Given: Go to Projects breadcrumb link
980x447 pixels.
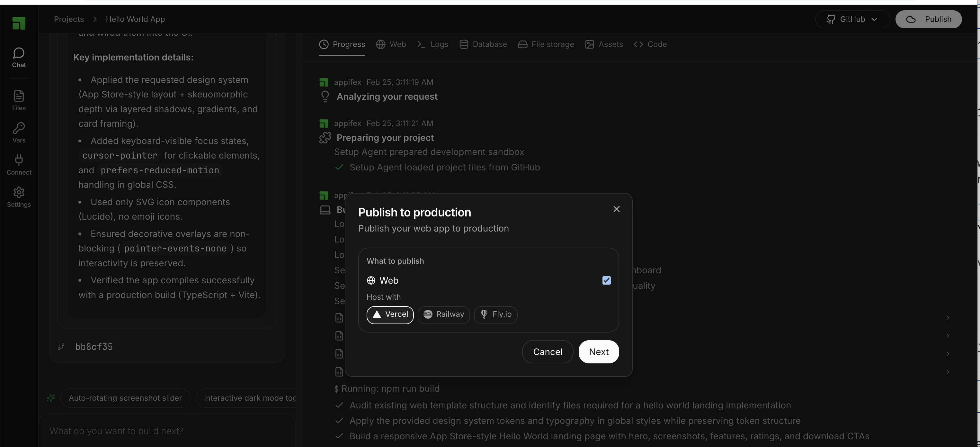Looking at the screenshot, I should [69, 19].
